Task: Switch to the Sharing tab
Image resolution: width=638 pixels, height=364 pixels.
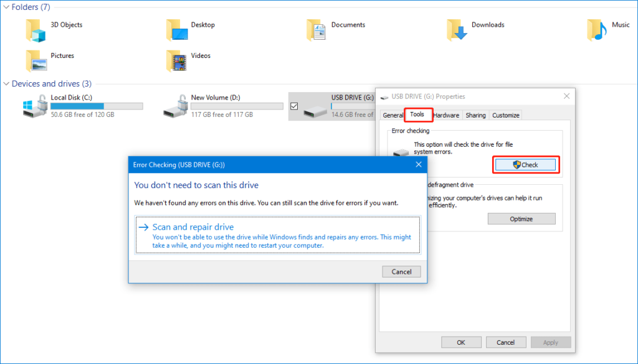Action: click(475, 115)
